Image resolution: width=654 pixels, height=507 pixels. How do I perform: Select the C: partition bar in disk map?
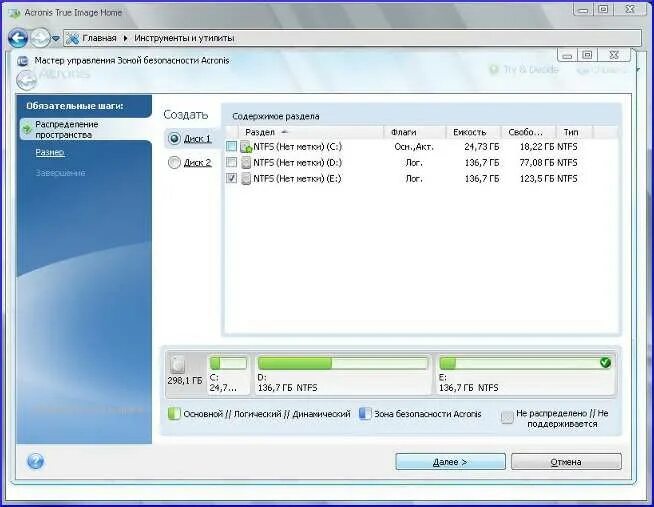(228, 374)
